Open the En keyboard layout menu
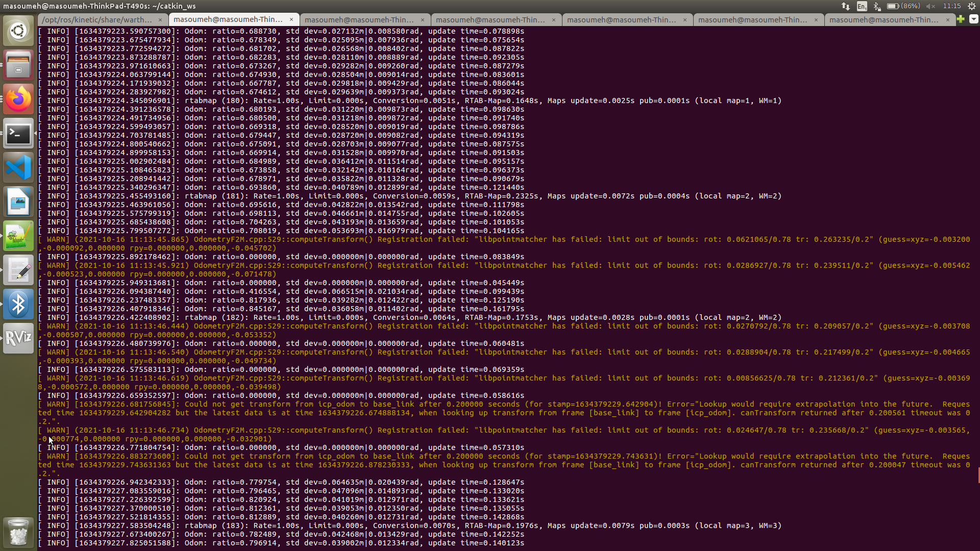This screenshot has height=551, width=980. [862, 6]
